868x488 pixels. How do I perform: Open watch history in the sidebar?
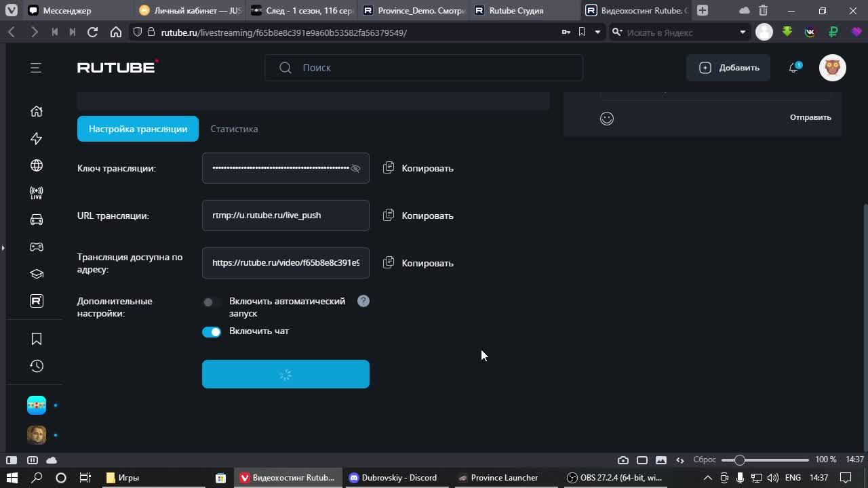37,366
